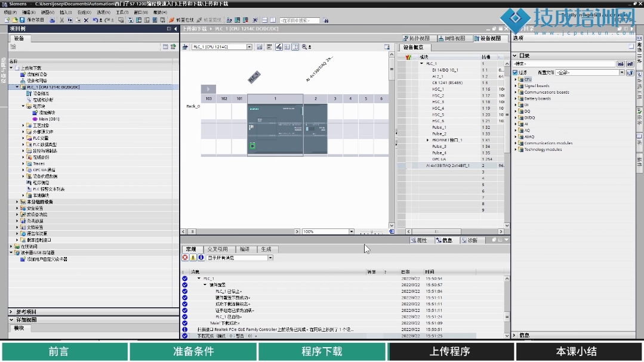Click the zoom slider below device view
The image size is (644, 362).
(x=372, y=232)
